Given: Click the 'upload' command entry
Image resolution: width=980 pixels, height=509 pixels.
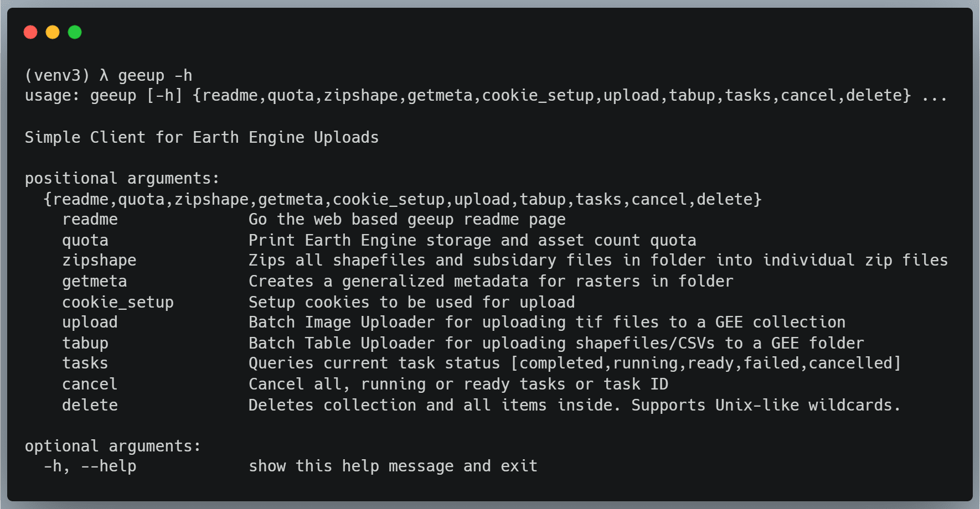Looking at the screenshot, I should pyautogui.click(x=90, y=323).
